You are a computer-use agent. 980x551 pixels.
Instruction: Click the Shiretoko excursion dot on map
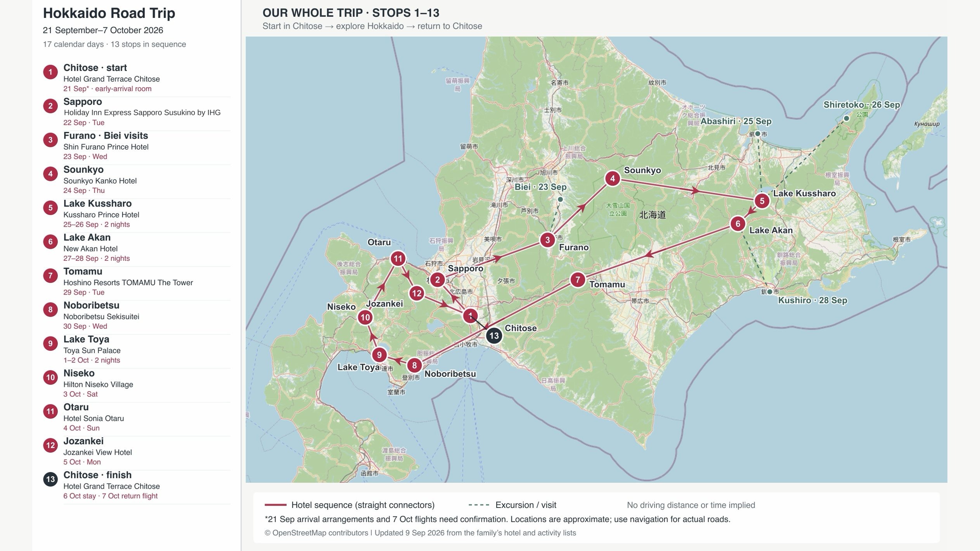(x=847, y=118)
